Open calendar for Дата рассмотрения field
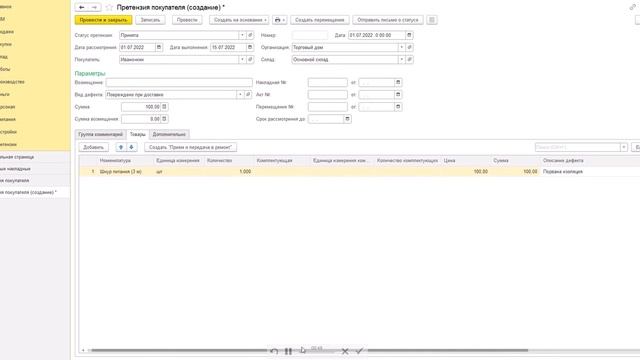Image resolution: width=640 pixels, height=360 pixels. coord(159,47)
